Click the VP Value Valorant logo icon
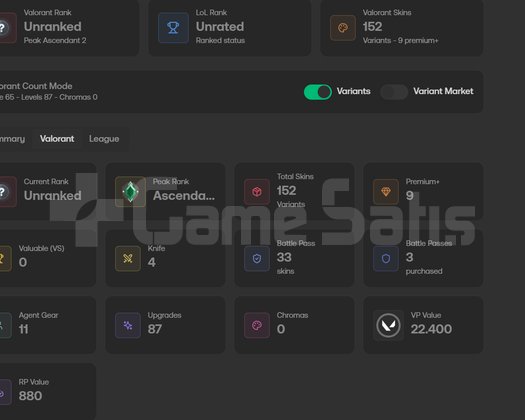This screenshot has height=420, width=525. (x=388, y=325)
